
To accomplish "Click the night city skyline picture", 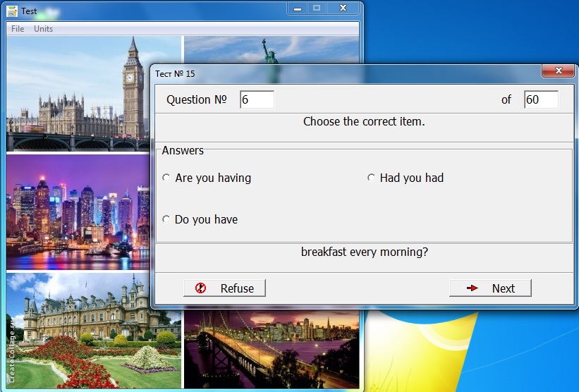I will pyautogui.click(x=78, y=212).
